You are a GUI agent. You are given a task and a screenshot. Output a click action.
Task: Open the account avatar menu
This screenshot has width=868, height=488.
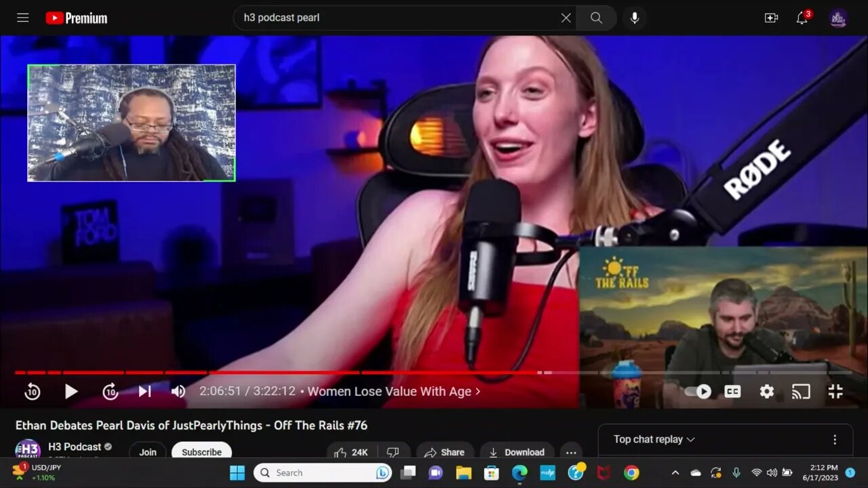(839, 18)
